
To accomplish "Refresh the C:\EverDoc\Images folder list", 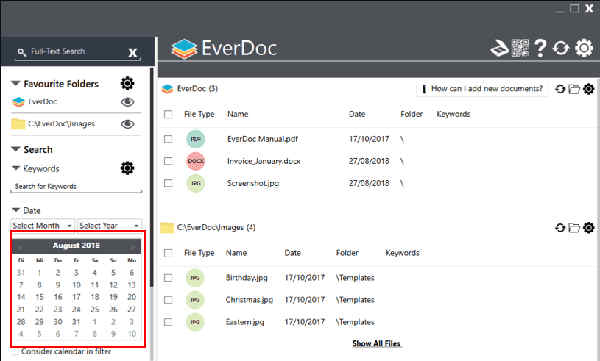I will tap(560, 228).
